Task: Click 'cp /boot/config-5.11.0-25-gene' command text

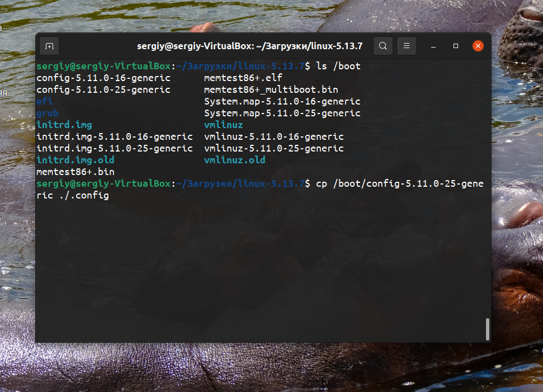Action: (400, 183)
